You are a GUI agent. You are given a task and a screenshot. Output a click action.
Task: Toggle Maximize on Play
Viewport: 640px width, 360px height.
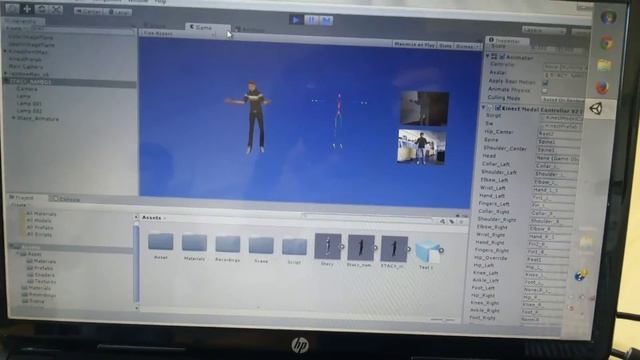pos(414,45)
